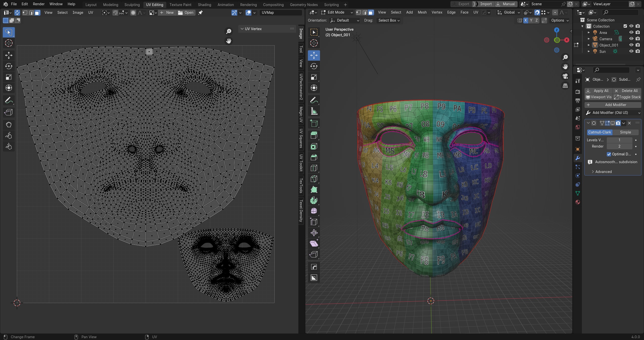The width and height of the screenshot is (644, 340).
Task: Open the Global transform orientation dropdown
Action: pos(508,12)
